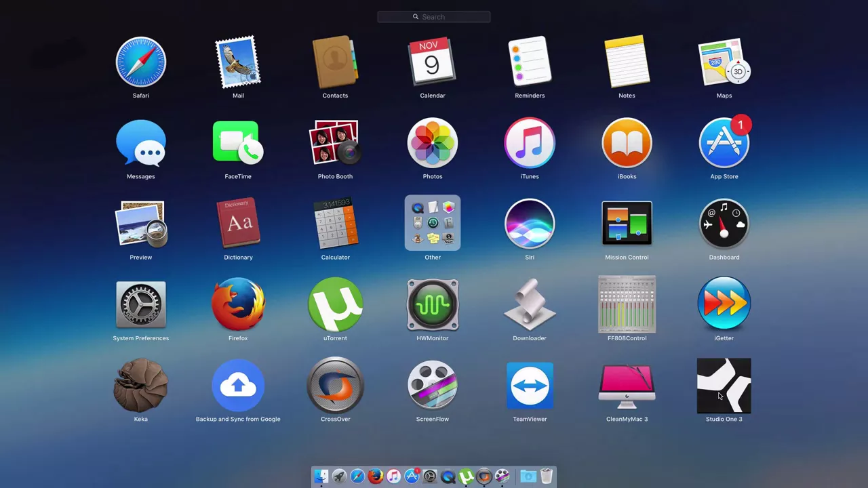This screenshot has width=868, height=488.
Task: Launch HWMonitor
Action: (x=432, y=305)
